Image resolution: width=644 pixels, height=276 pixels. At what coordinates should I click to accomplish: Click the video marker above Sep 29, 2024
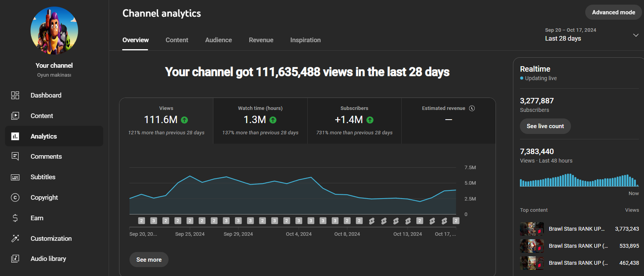click(238, 221)
